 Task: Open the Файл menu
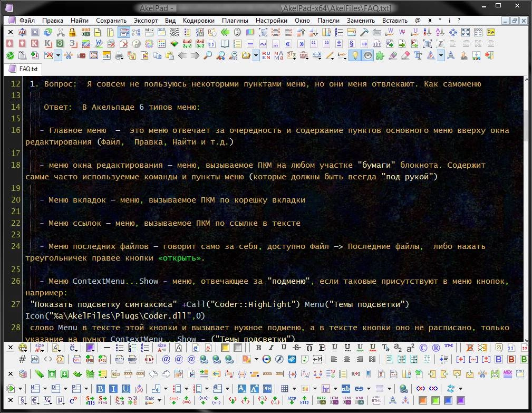[x=27, y=21]
